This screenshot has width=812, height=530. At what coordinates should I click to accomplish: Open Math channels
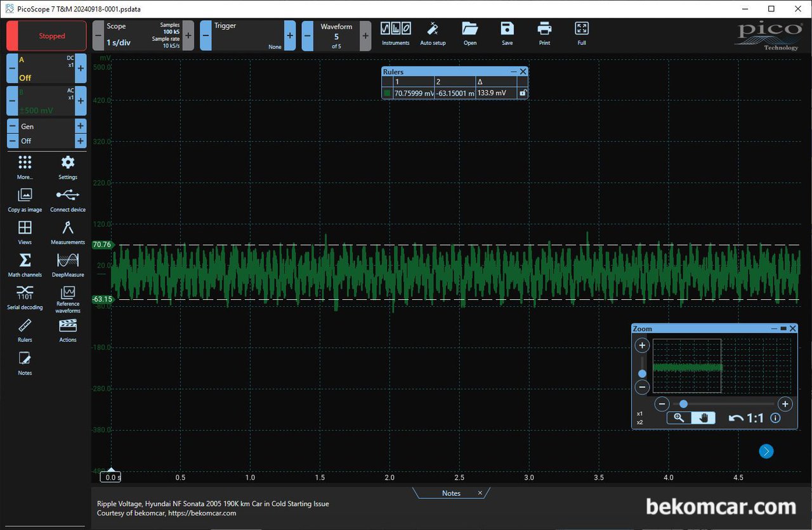pos(25,265)
